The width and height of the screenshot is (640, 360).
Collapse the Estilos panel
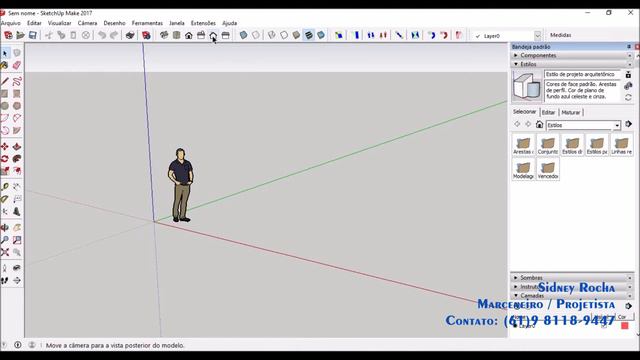(x=571, y=64)
